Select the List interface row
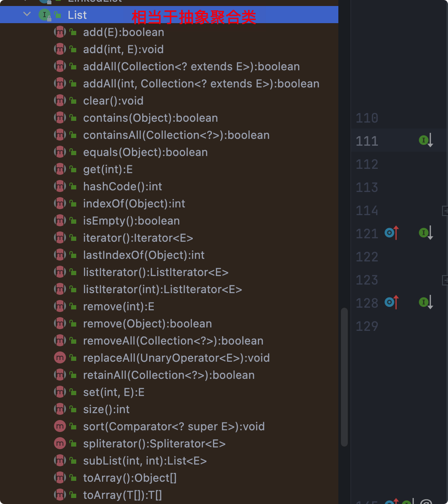 click(x=169, y=15)
